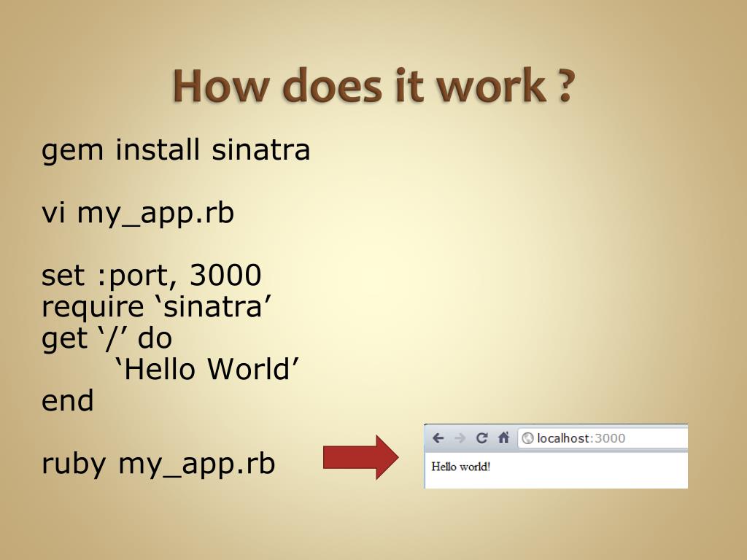Click the globe icon in address bar
747x560 pixels.
[528, 438]
